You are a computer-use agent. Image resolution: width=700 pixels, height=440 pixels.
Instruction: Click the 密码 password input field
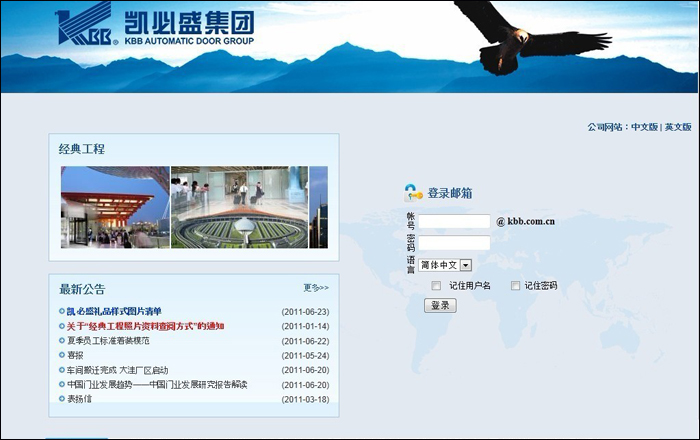click(454, 243)
